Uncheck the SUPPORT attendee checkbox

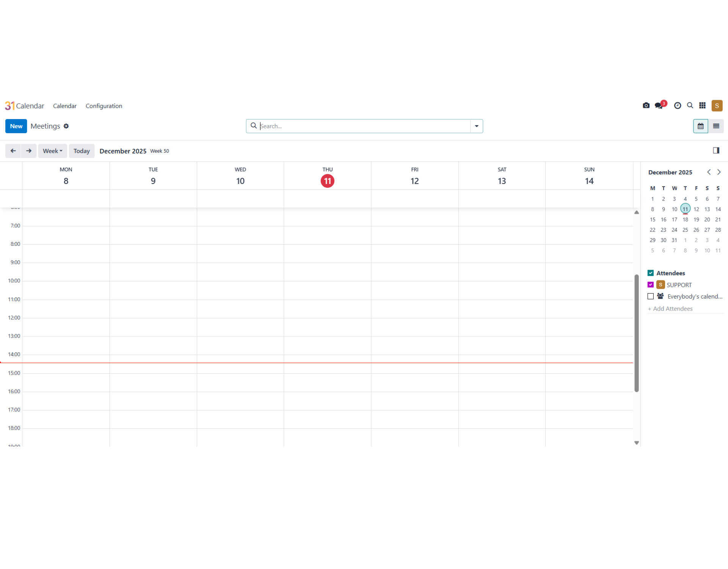pos(651,285)
